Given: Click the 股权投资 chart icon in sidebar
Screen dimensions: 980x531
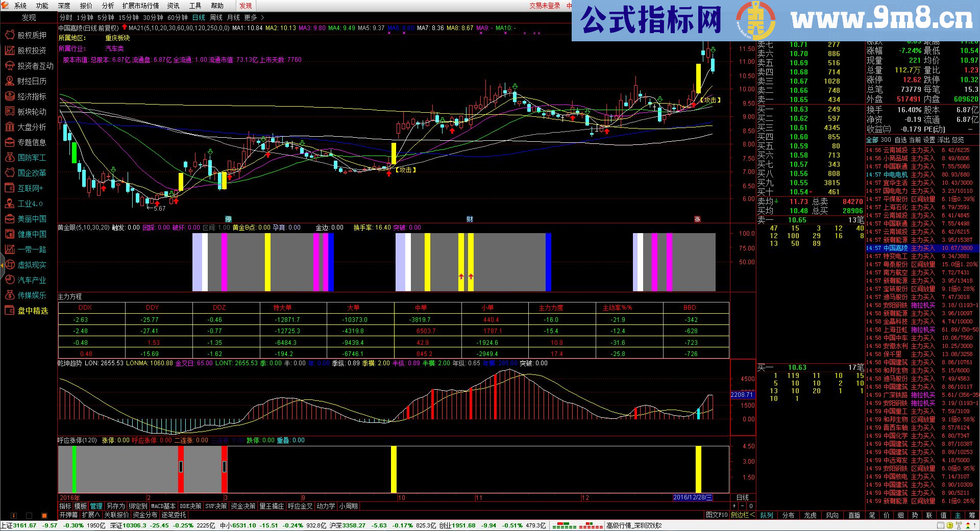Looking at the screenshot, I should click(x=9, y=50).
